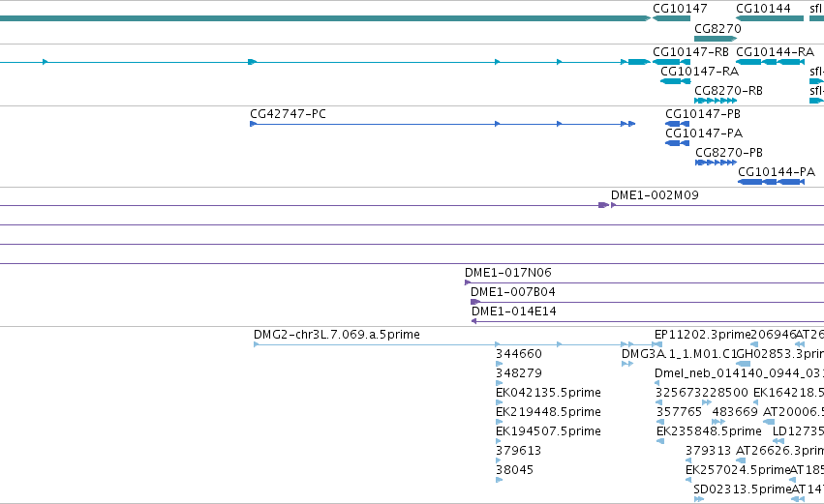Image resolution: width=824 pixels, height=504 pixels.
Task: Select the CG10147 gene arrow glyph
Action: coord(671,18)
